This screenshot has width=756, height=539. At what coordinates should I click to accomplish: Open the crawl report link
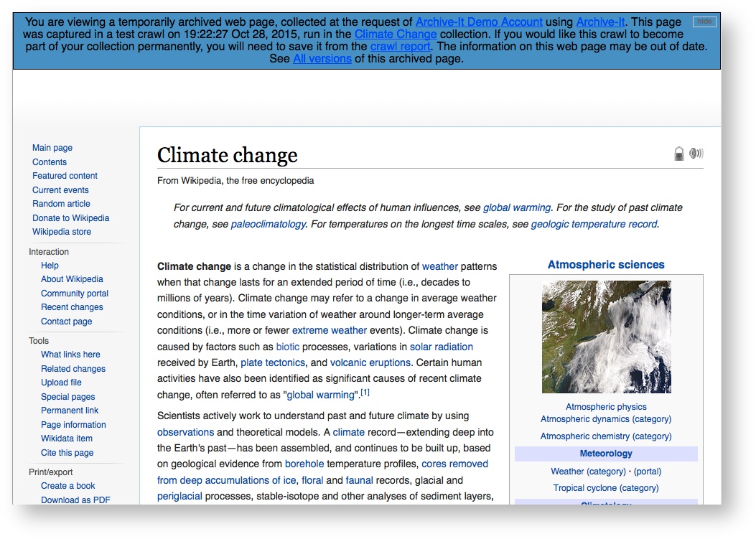click(400, 46)
